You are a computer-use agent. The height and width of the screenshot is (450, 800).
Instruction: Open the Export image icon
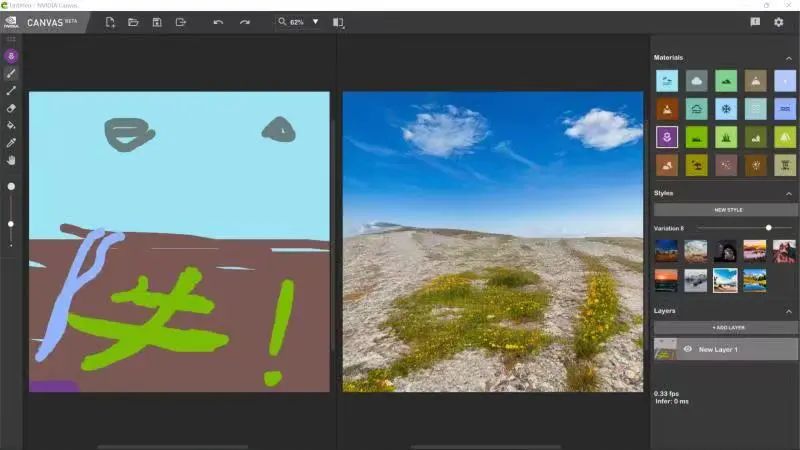click(x=181, y=22)
